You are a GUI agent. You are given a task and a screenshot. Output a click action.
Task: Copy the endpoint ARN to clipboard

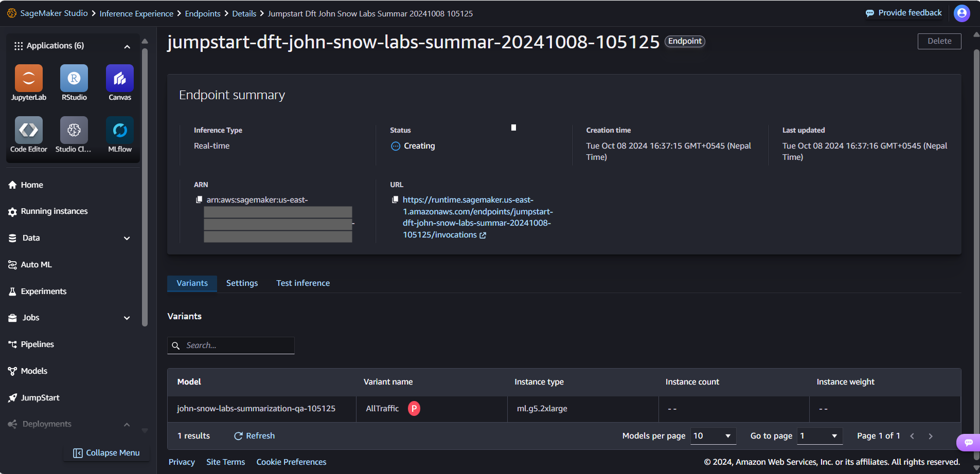tap(199, 199)
